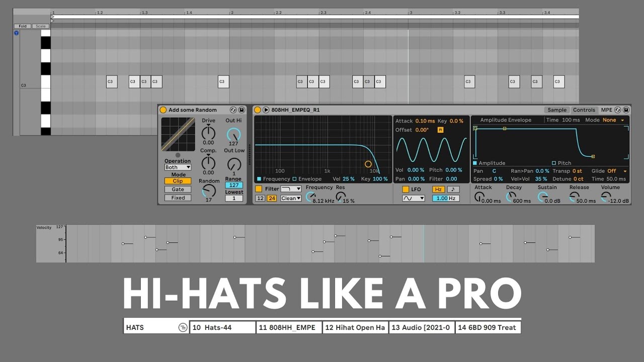This screenshot has width=644, height=362.
Task: Click the Comp. knob
Action: [208, 163]
